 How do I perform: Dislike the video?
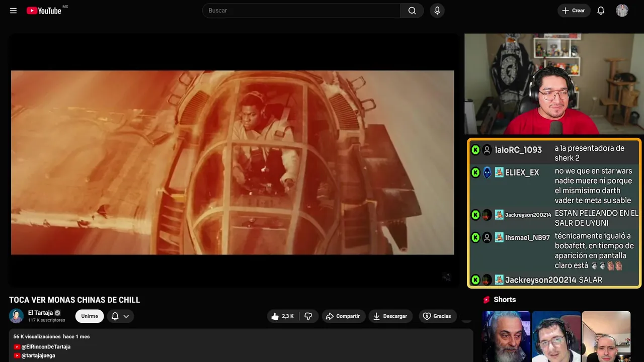click(x=308, y=316)
